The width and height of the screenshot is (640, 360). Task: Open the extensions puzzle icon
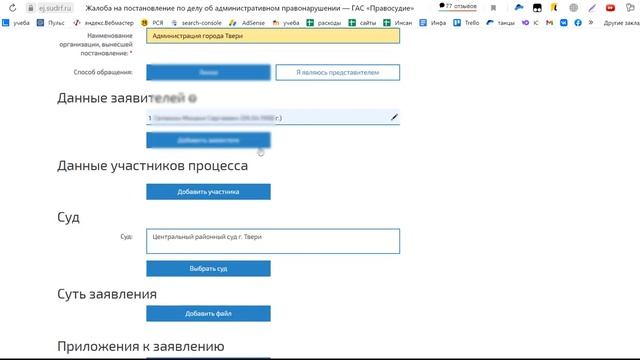click(x=630, y=7)
